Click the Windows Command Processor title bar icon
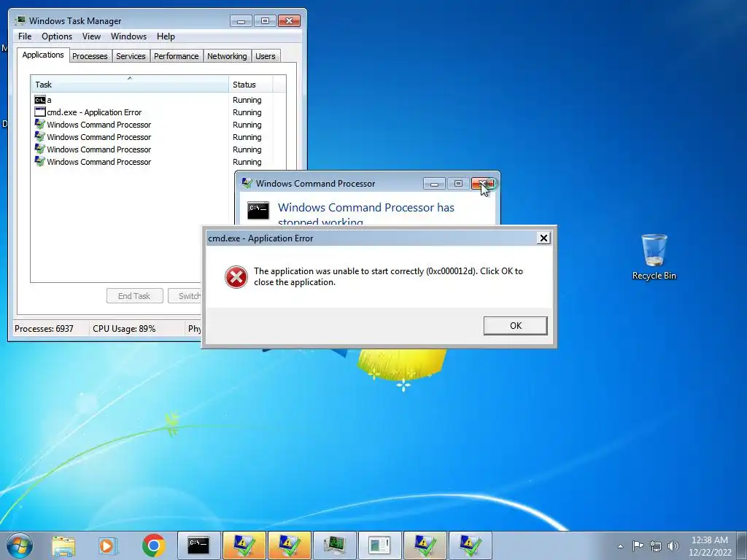The height and width of the screenshot is (560, 747). (x=247, y=183)
